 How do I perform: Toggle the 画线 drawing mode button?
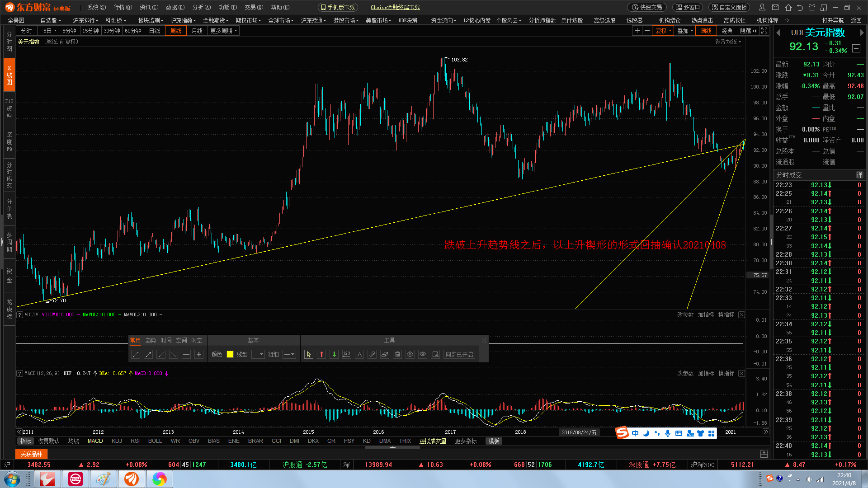(x=706, y=31)
